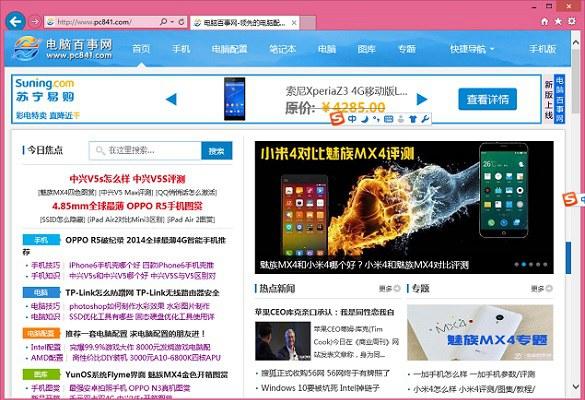Click 更多 beside 热点新闻 heading
The image size is (585, 400).
point(390,288)
